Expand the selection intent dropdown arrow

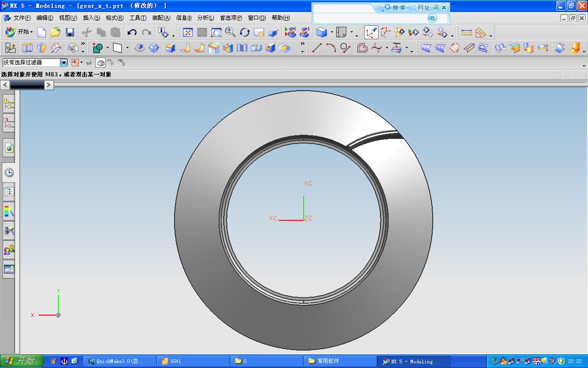point(81,63)
